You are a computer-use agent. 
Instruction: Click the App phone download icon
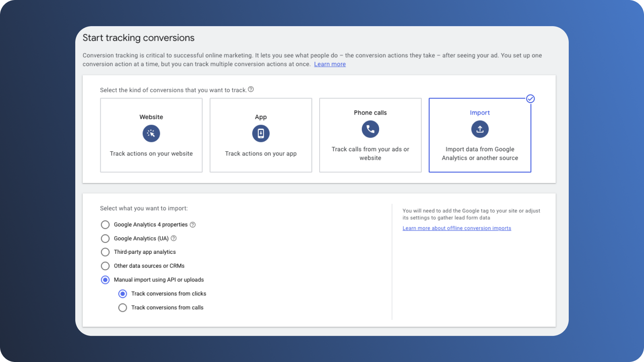click(261, 134)
